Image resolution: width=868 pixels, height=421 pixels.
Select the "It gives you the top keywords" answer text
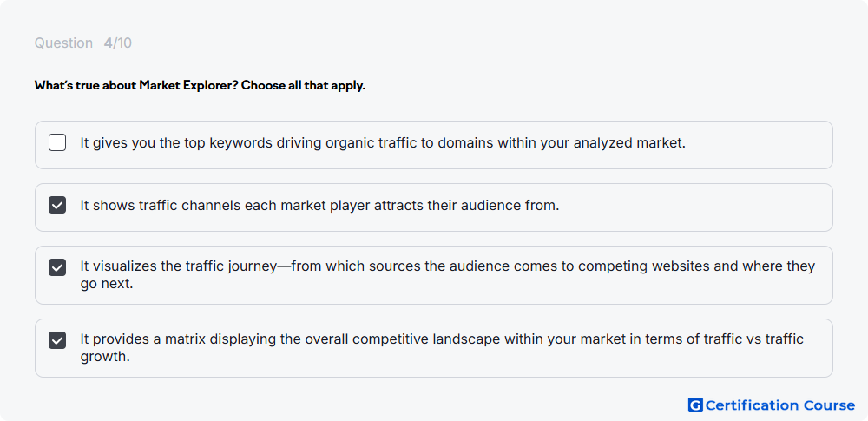[383, 143]
